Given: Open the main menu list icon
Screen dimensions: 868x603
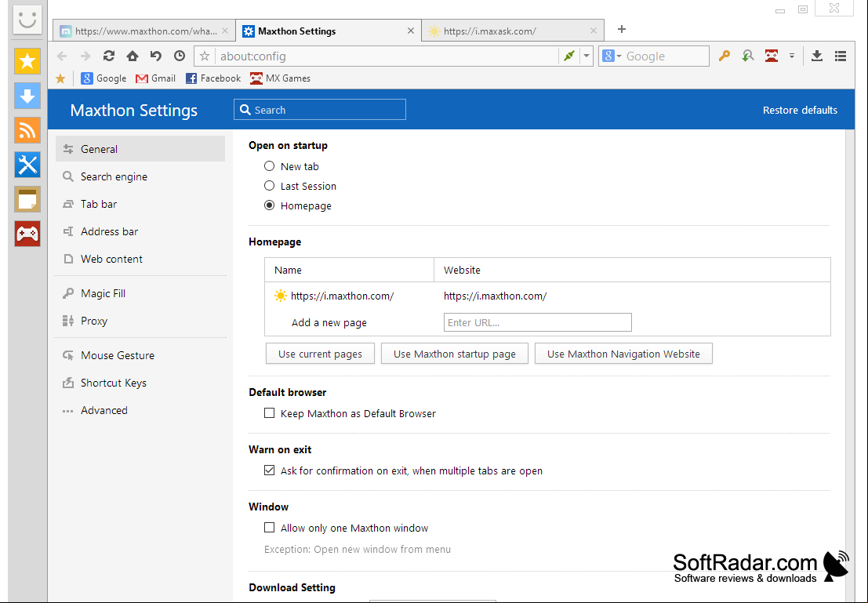Looking at the screenshot, I should coord(841,56).
